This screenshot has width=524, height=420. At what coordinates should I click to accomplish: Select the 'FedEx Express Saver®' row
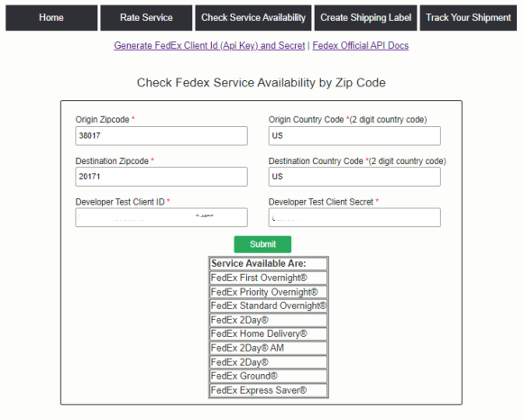tap(269, 390)
